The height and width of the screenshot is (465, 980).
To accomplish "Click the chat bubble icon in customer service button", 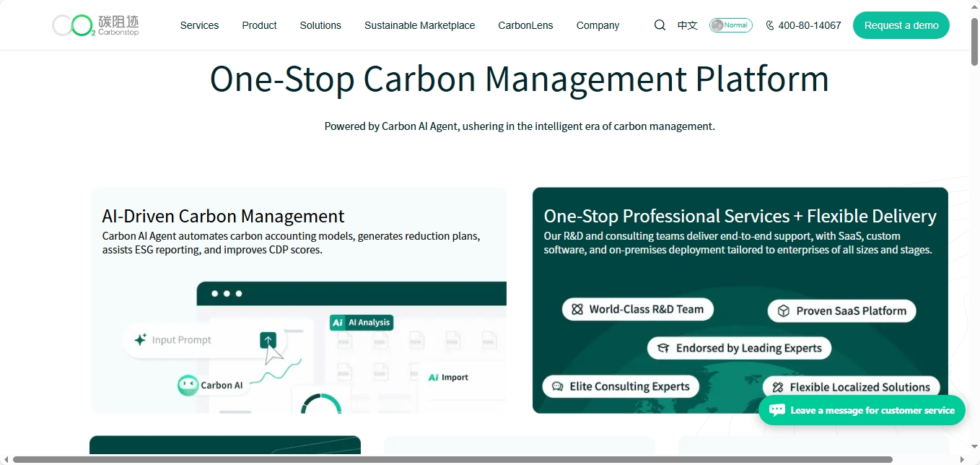I will 777,410.
